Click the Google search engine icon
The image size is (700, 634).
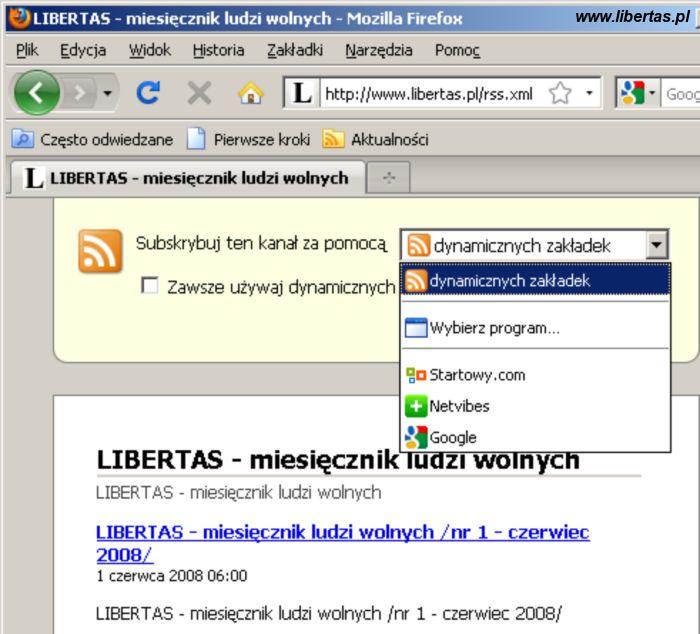click(x=632, y=94)
